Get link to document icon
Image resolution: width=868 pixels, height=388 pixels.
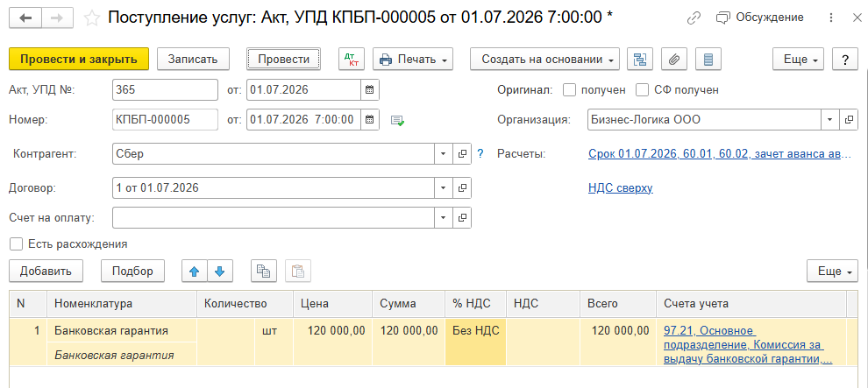[694, 18]
